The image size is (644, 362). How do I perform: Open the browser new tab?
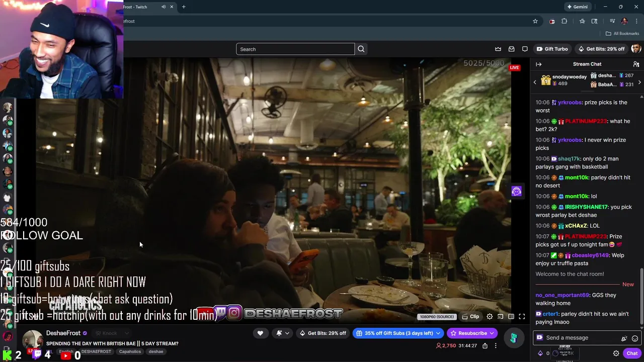[x=184, y=7]
